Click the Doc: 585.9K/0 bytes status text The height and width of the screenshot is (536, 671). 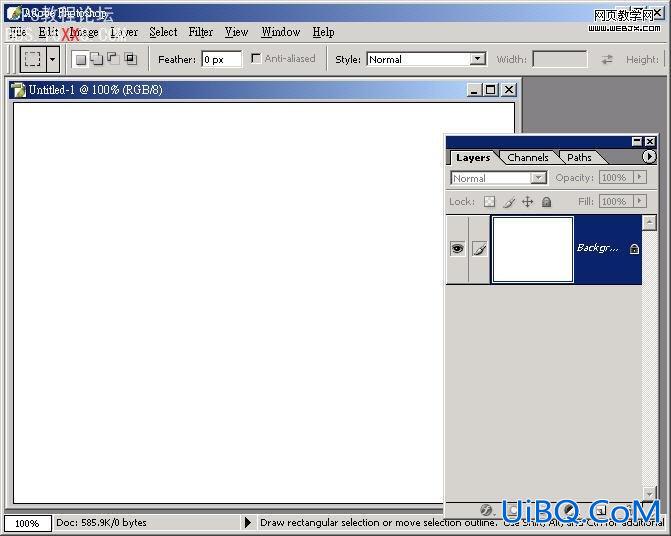pyautogui.click(x=101, y=523)
